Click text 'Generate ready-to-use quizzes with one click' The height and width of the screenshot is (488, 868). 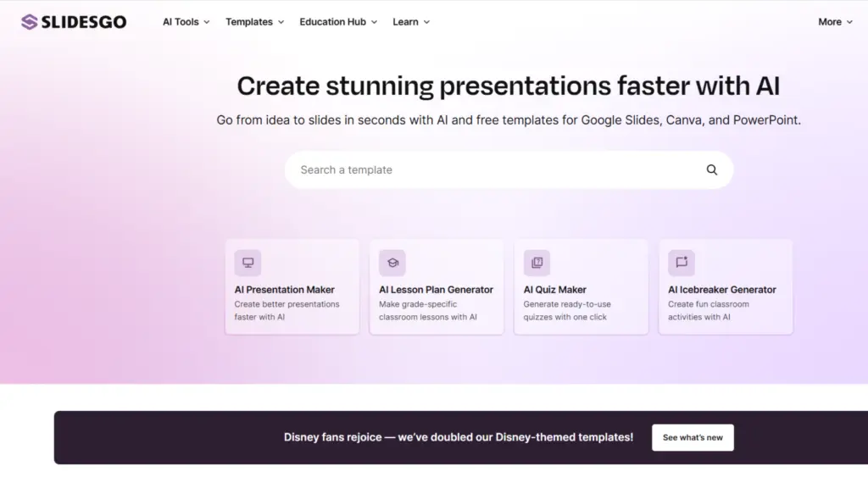pos(567,310)
